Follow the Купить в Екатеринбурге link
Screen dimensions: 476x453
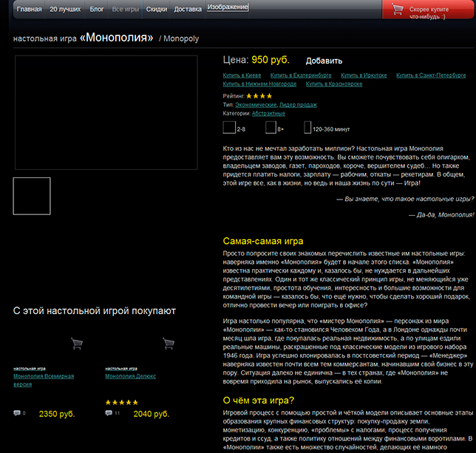[301, 75]
